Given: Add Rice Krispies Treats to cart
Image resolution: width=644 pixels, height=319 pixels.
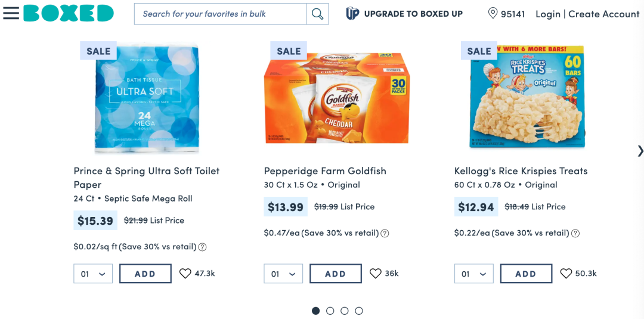Looking at the screenshot, I should pyautogui.click(x=526, y=274).
